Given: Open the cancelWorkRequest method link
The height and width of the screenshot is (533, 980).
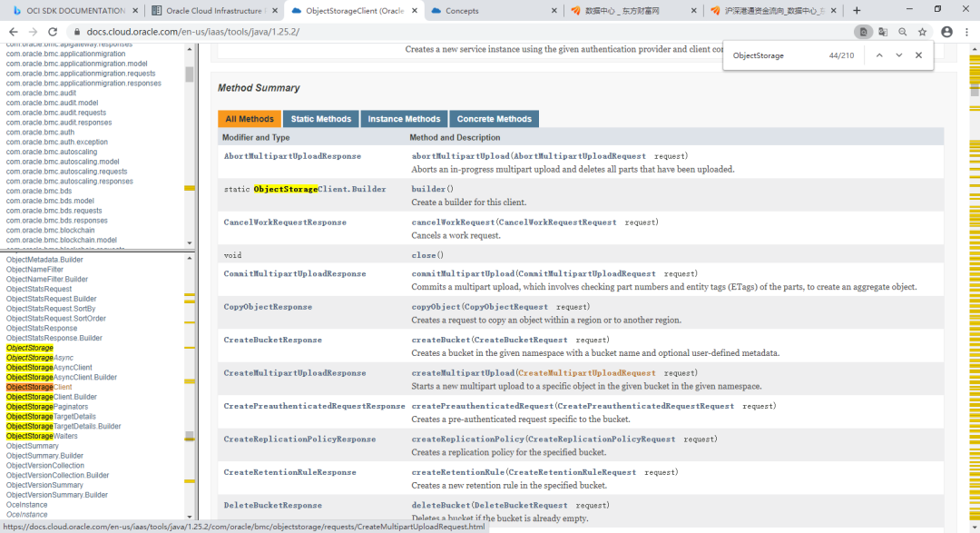Looking at the screenshot, I should pyautogui.click(x=453, y=222).
